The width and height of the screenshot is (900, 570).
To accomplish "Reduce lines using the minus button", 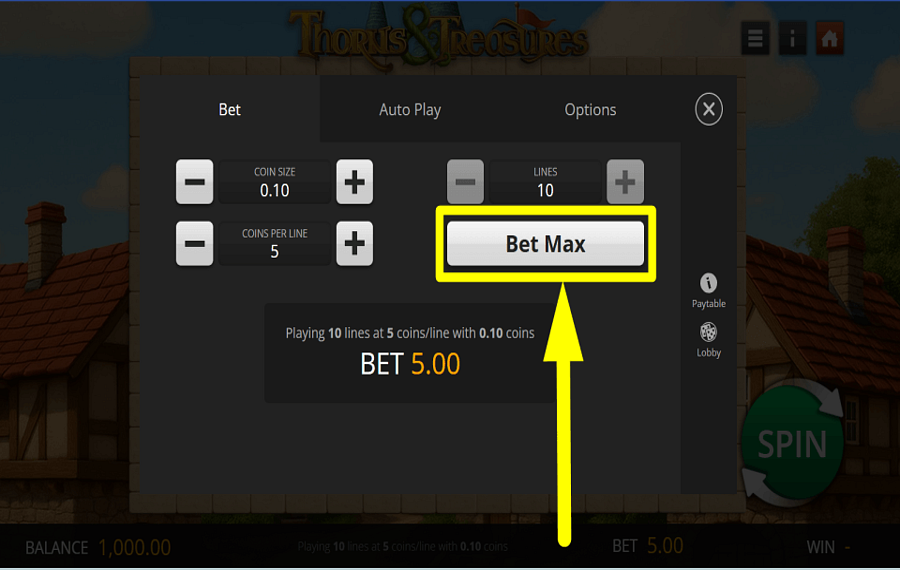I will [x=465, y=182].
